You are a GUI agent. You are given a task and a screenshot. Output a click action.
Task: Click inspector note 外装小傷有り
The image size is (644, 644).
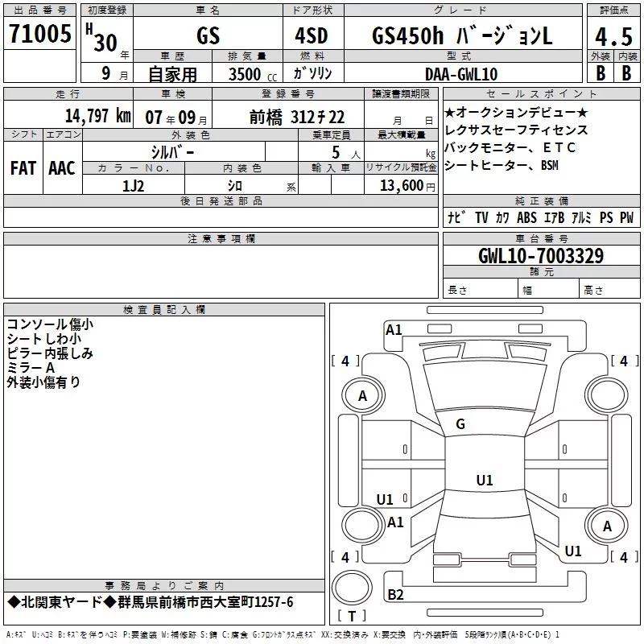pos(43,382)
